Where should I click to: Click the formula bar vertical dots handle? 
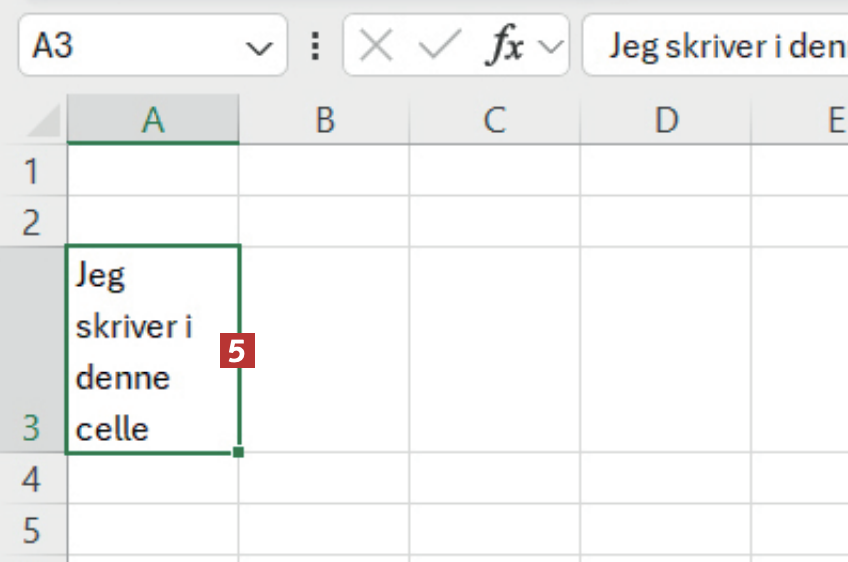(316, 46)
